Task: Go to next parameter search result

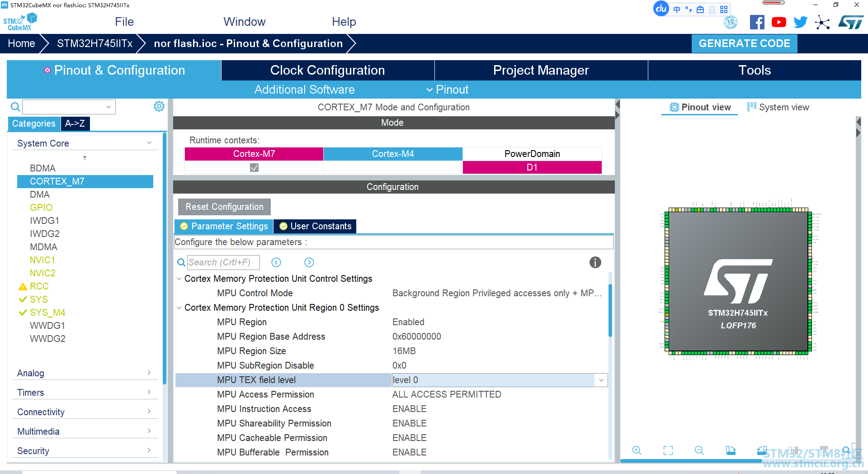Action: (309, 262)
